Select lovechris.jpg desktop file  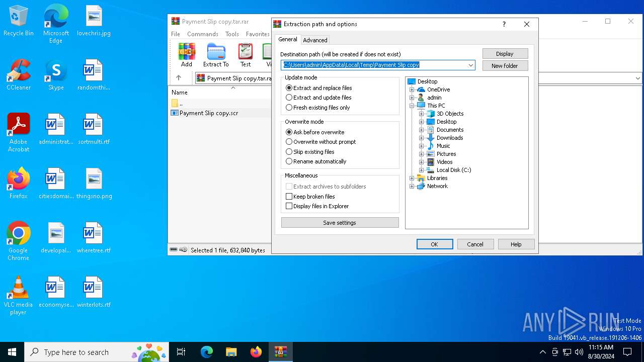[x=94, y=21]
